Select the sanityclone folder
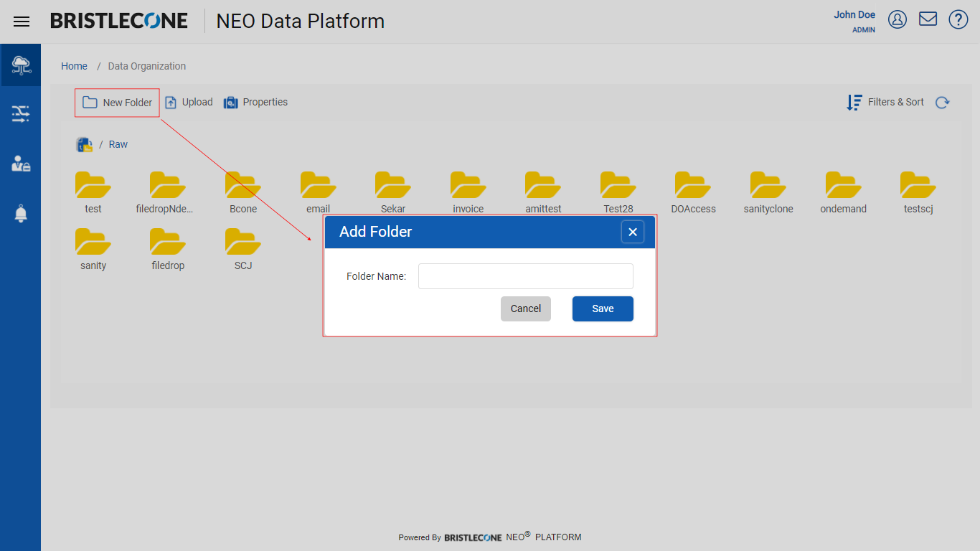The image size is (980, 551). tap(768, 193)
